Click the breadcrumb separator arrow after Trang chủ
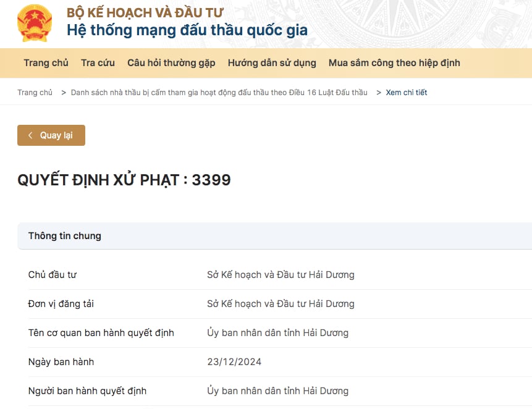Viewport: 532px width, 409px height. coord(63,92)
